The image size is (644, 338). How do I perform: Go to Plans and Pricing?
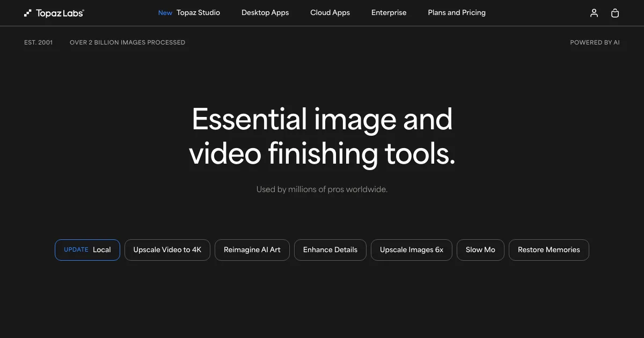pyautogui.click(x=457, y=13)
